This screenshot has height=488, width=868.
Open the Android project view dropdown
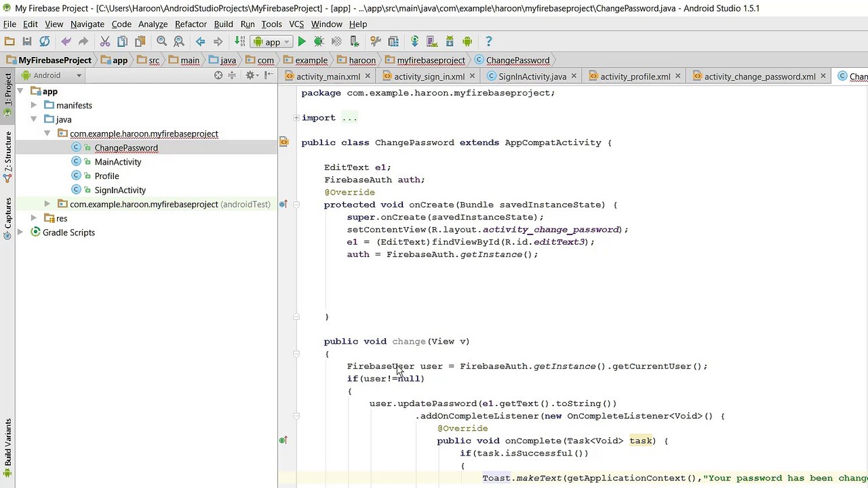coord(52,75)
